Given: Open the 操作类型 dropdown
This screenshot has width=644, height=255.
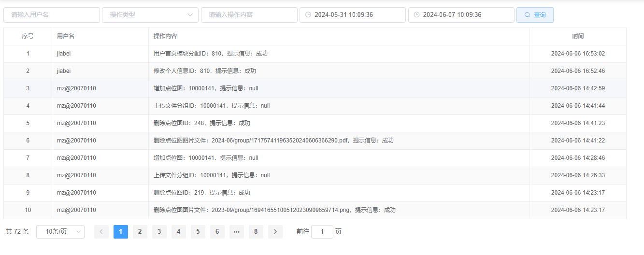Looking at the screenshot, I should click(150, 15).
